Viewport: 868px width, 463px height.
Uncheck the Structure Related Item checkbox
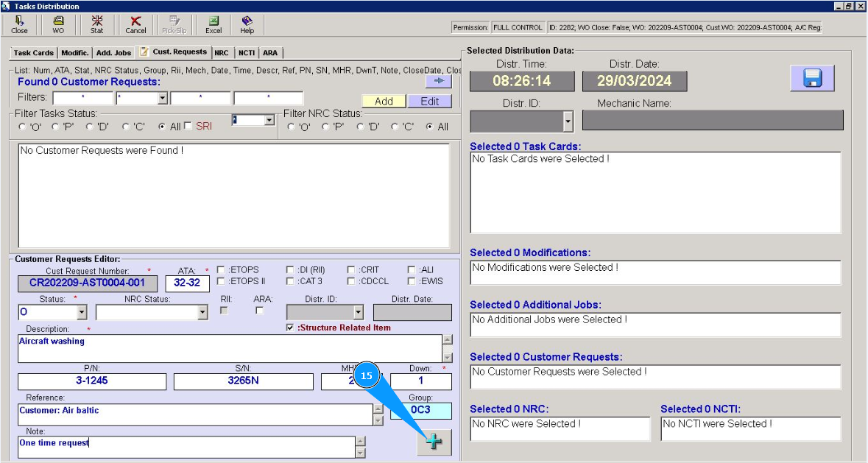click(x=291, y=328)
